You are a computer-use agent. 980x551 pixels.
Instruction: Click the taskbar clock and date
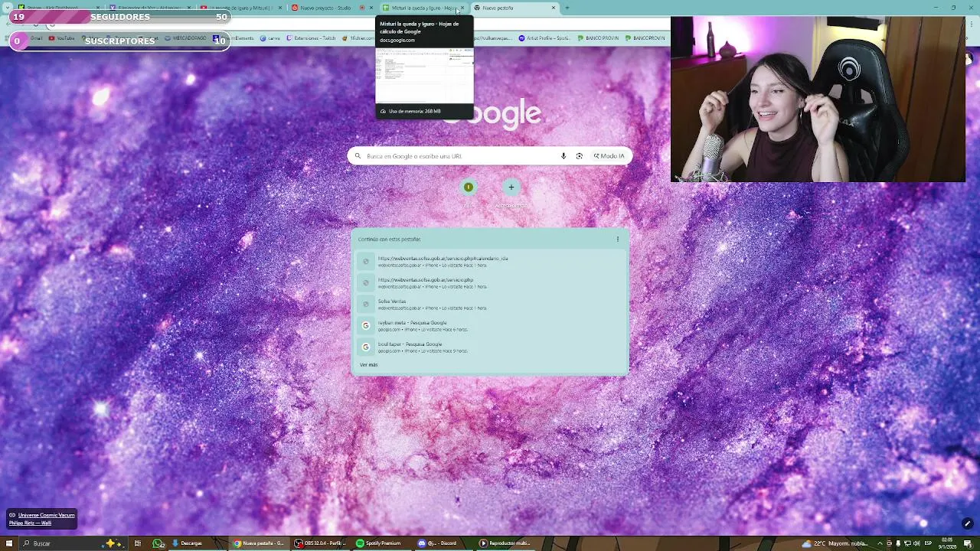point(946,543)
